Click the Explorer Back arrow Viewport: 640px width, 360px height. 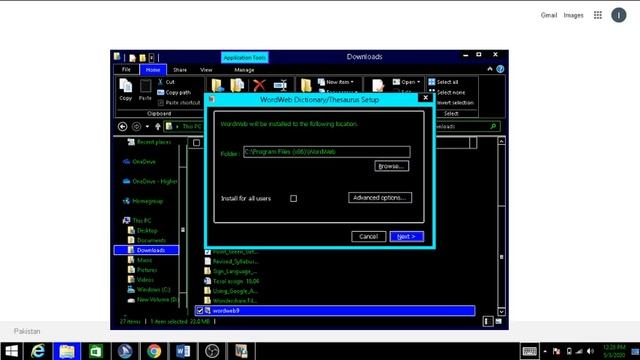point(122,127)
